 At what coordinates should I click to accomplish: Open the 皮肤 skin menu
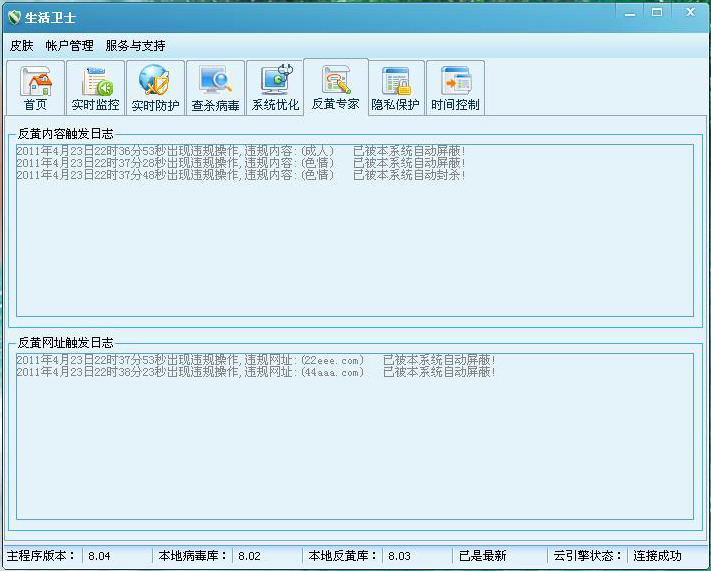tap(21, 46)
